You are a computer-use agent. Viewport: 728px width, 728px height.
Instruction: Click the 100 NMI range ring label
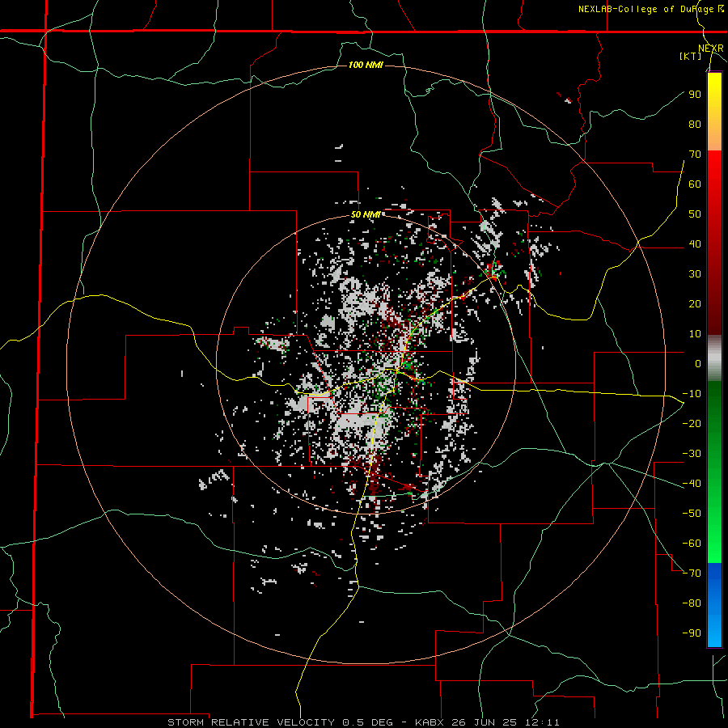[366, 65]
